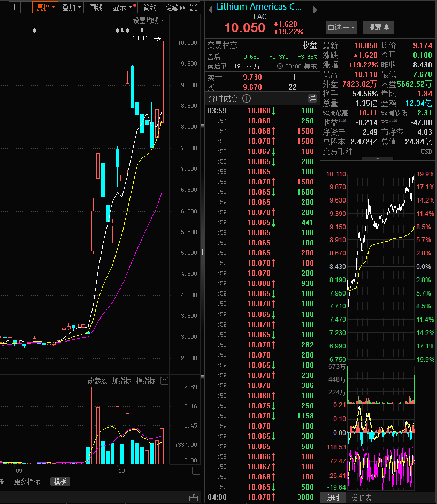Viewport: 437px width, 504px height.
Task: Click the info icon beside 分时成交
Action: tap(247, 98)
